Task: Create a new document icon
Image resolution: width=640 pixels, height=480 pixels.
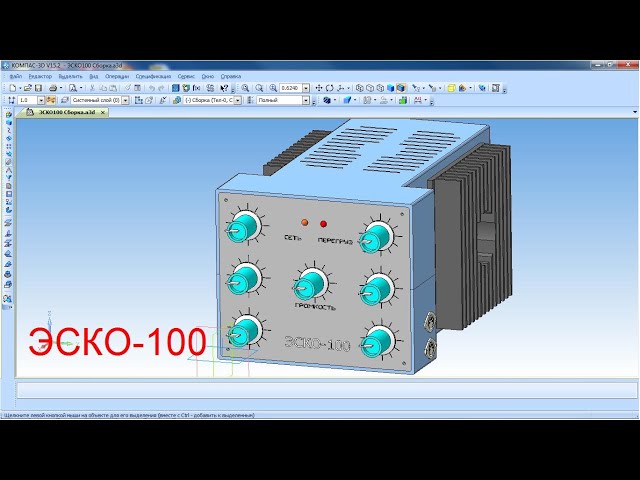Action: pos(13,88)
